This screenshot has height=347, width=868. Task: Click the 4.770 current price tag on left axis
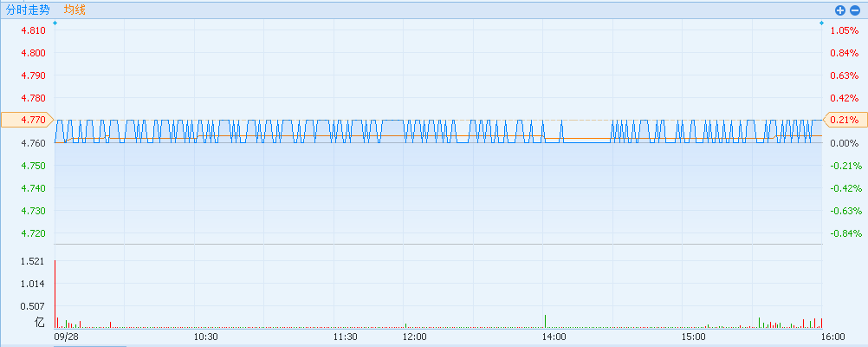[27, 120]
